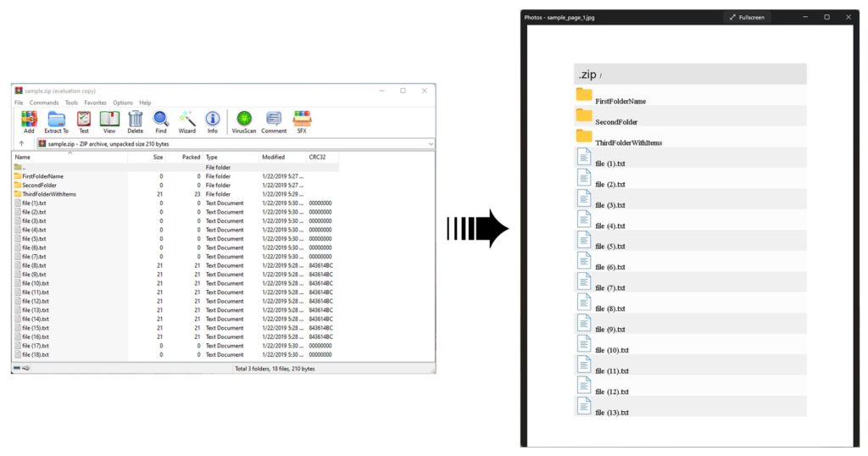The width and height of the screenshot is (868, 456).
Task: Open the Commands menu
Action: click(x=44, y=103)
